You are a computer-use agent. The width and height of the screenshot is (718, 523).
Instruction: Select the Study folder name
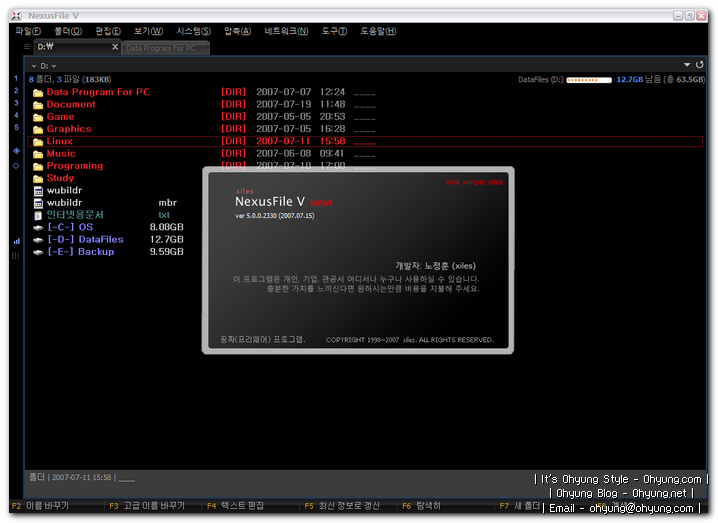pyautogui.click(x=60, y=178)
